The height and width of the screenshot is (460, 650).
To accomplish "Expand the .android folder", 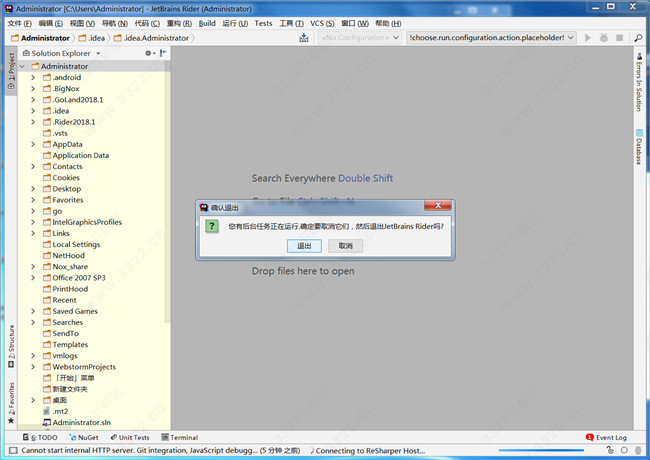I will [x=33, y=77].
